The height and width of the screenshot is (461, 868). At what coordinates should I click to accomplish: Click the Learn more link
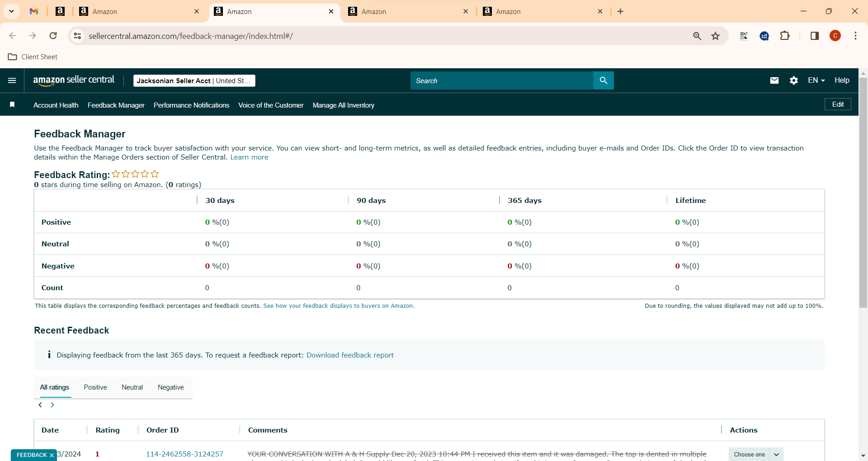[x=249, y=157]
